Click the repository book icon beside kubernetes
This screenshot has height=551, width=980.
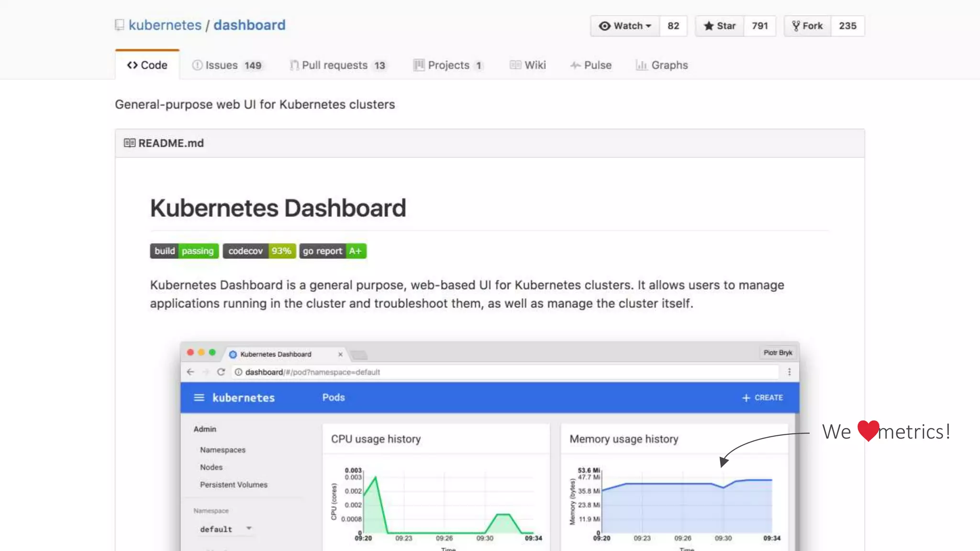[120, 25]
